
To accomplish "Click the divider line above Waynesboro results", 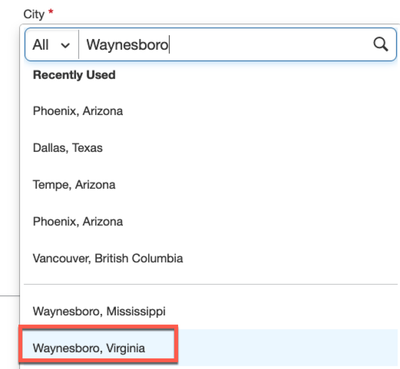I will [x=211, y=284].
